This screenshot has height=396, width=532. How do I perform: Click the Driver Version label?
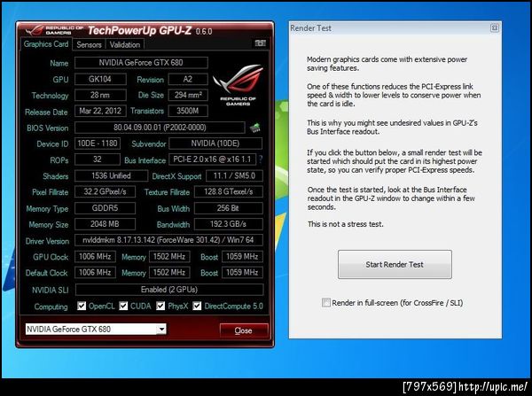click(x=47, y=241)
